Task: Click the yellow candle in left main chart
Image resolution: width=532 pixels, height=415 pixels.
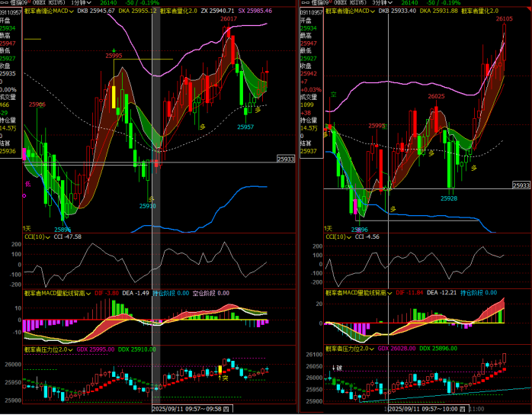Action: [x=114, y=98]
